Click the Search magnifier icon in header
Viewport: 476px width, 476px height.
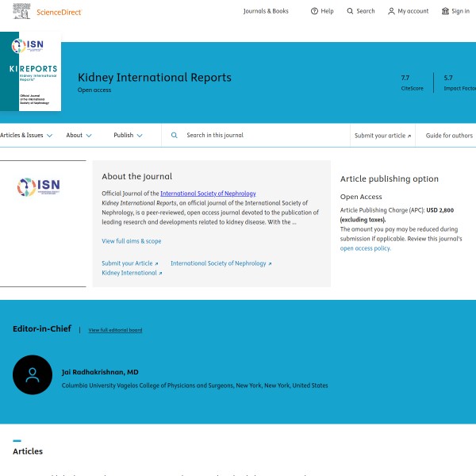pos(350,11)
